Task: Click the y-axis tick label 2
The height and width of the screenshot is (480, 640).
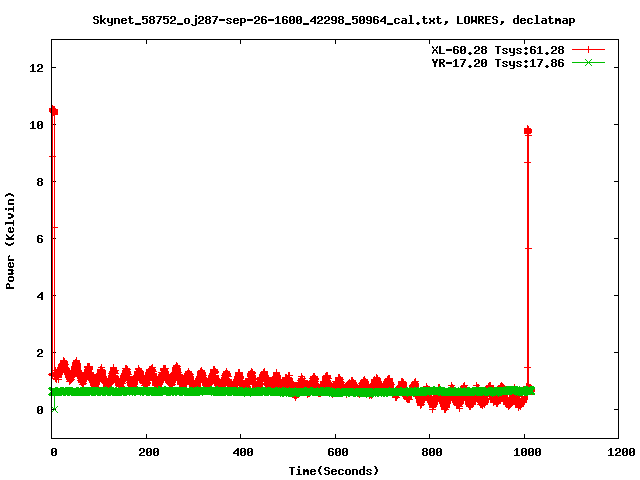Action: tap(40, 353)
